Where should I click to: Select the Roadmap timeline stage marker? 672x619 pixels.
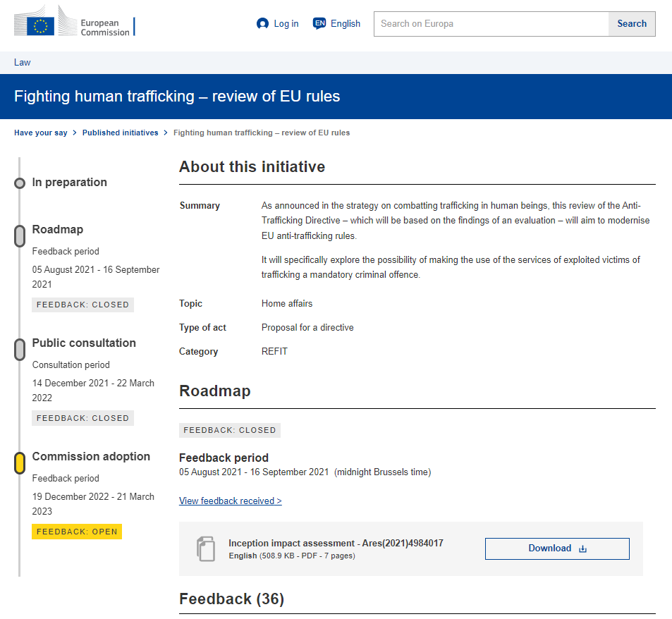(20, 236)
